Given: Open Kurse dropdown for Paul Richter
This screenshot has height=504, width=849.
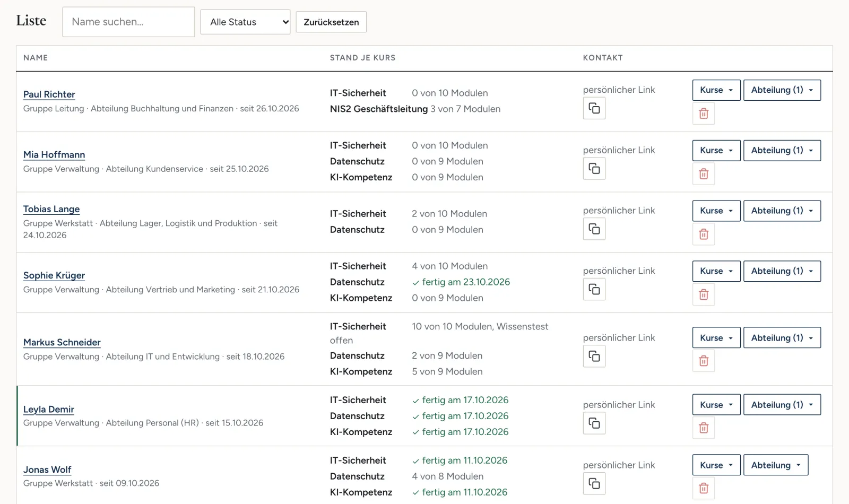Looking at the screenshot, I should click(716, 90).
